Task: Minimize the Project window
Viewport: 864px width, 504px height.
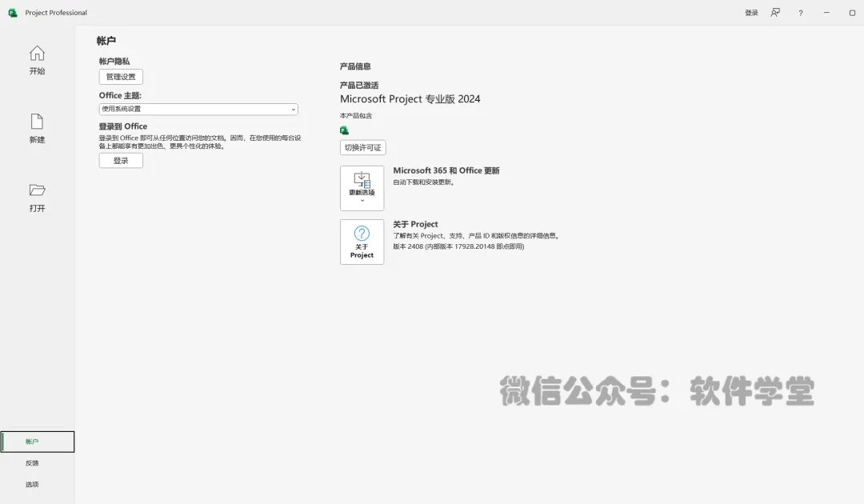Action: tap(826, 13)
